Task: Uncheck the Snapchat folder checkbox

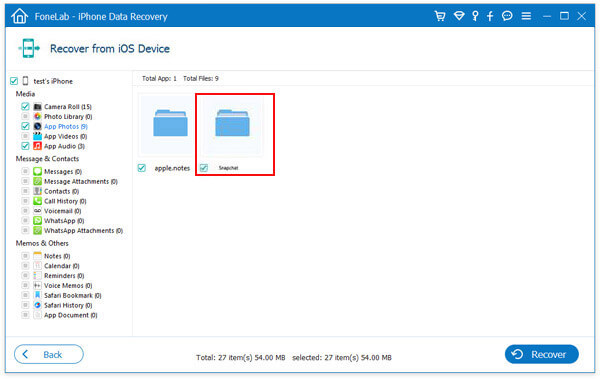Action: pos(204,168)
